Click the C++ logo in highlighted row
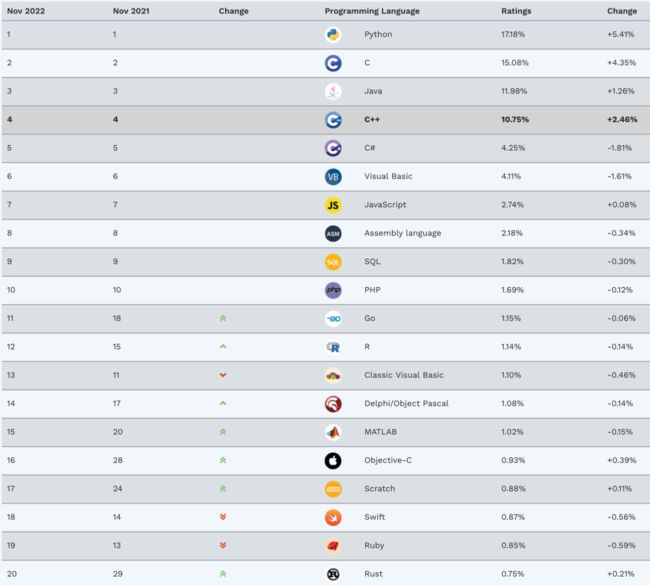This screenshot has height=585, width=650. [x=333, y=120]
